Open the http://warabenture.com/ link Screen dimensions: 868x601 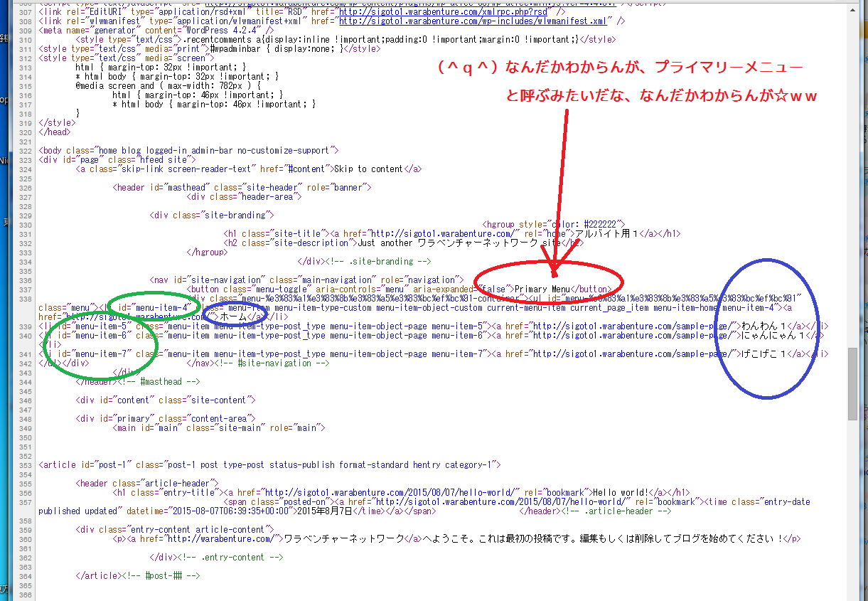pyautogui.click(x=220, y=538)
